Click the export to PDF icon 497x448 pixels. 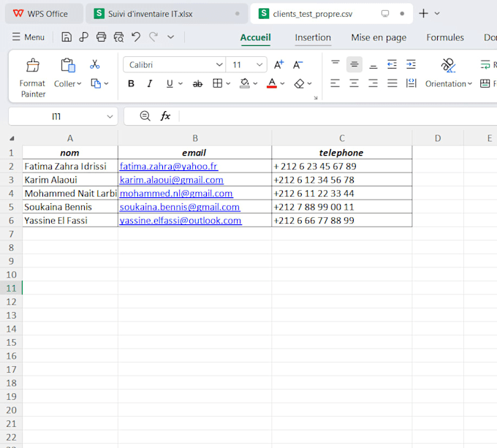[x=83, y=37]
